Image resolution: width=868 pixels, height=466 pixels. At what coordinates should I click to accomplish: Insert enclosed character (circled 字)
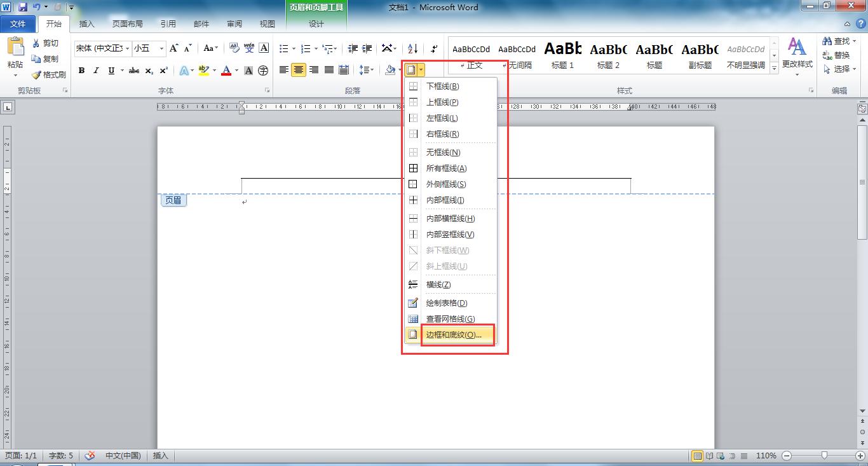coord(263,71)
